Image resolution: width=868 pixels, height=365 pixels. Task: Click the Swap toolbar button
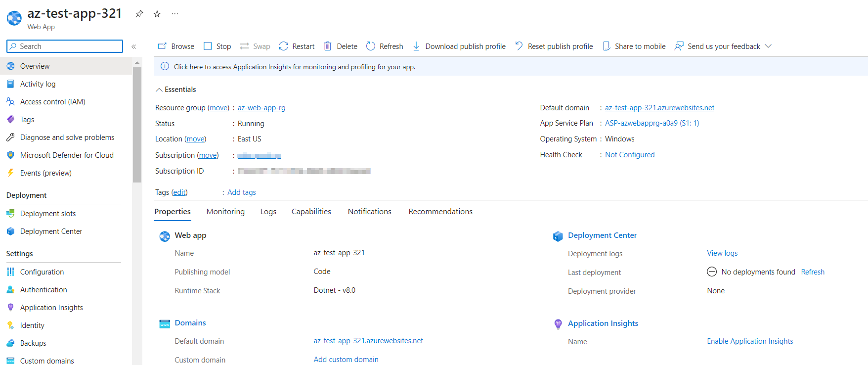(x=255, y=46)
